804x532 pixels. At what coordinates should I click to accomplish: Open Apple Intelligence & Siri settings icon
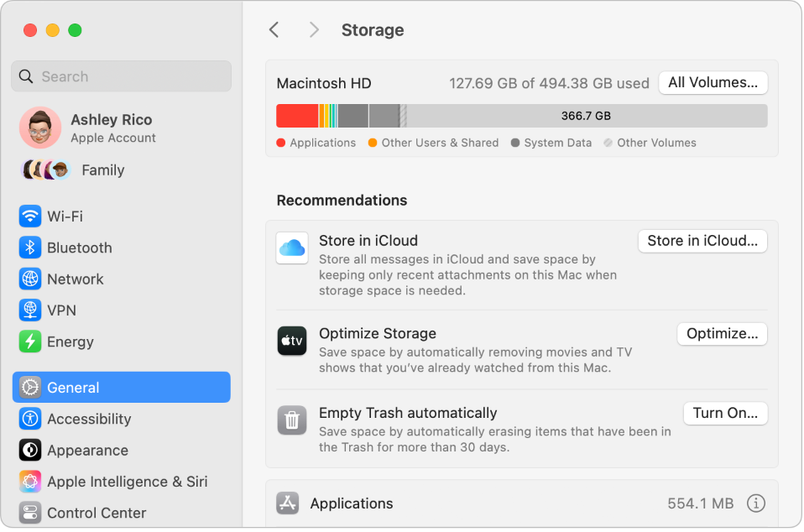click(30, 481)
